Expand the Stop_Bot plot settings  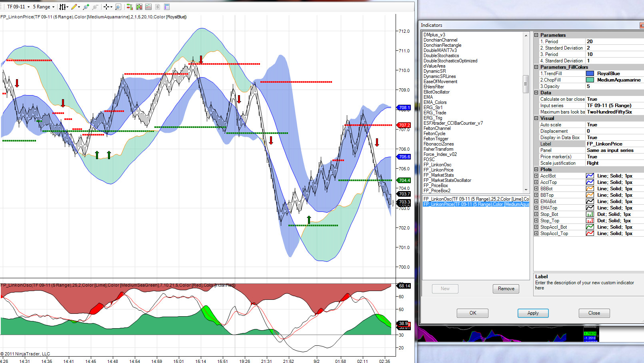click(536, 214)
